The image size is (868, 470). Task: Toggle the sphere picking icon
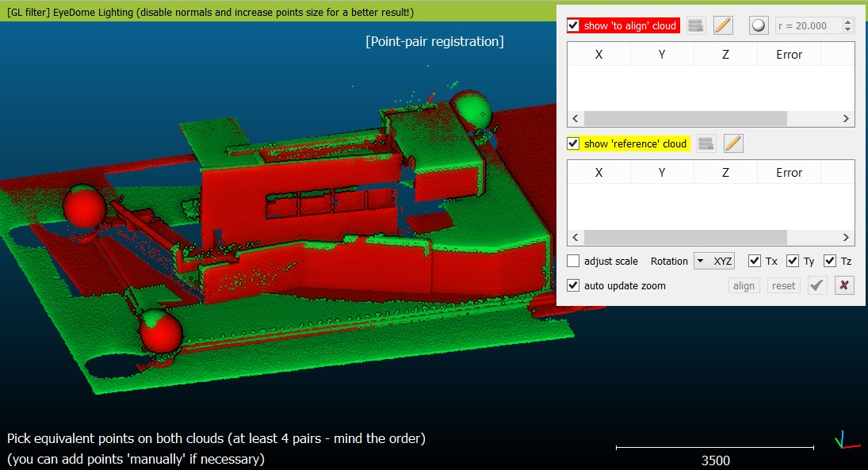click(x=759, y=25)
